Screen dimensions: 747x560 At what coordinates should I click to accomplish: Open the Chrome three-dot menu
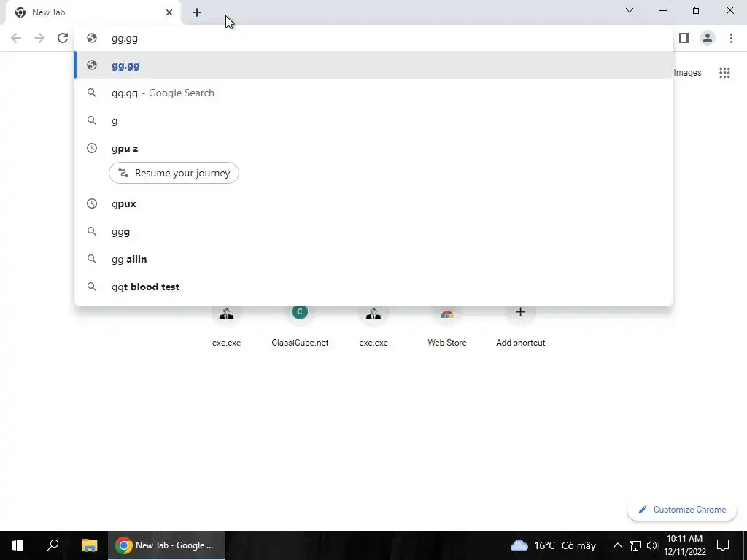[x=731, y=38]
